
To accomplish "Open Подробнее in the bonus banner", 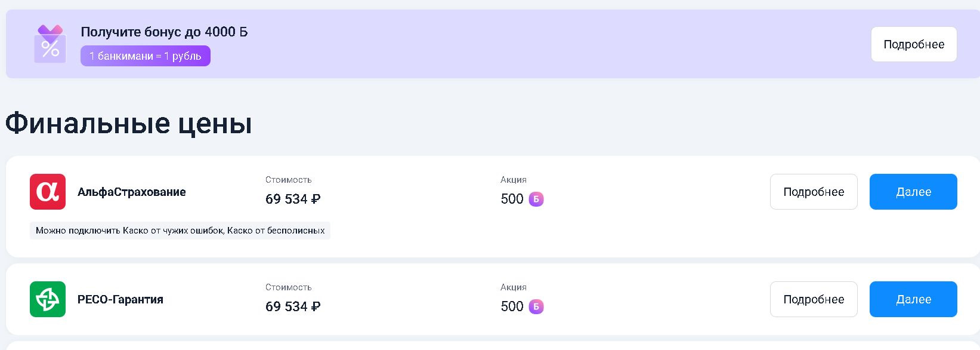I will 913,44.
